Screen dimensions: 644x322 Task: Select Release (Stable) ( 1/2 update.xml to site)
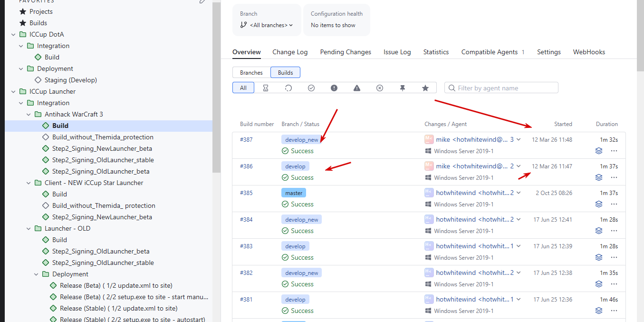pos(118,308)
